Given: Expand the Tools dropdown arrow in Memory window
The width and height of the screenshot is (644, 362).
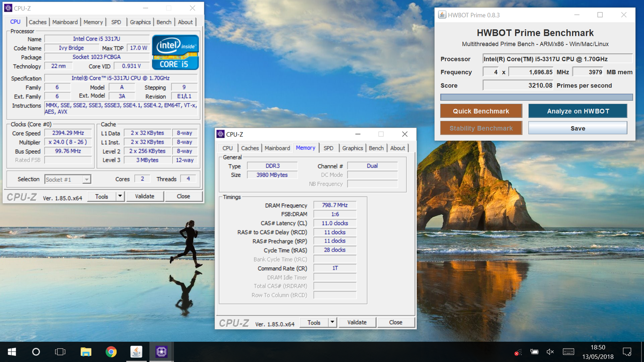Looking at the screenshot, I should point(332,322).
